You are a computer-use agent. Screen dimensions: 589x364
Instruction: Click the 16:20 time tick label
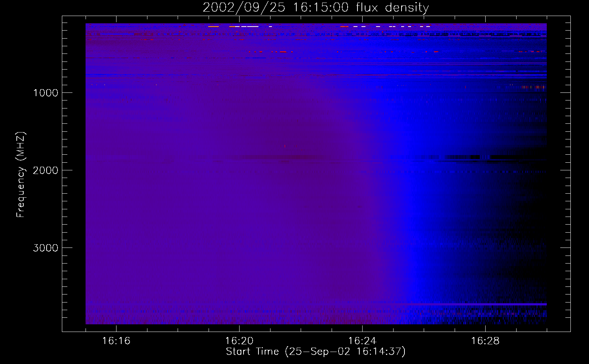coord(239,341)
